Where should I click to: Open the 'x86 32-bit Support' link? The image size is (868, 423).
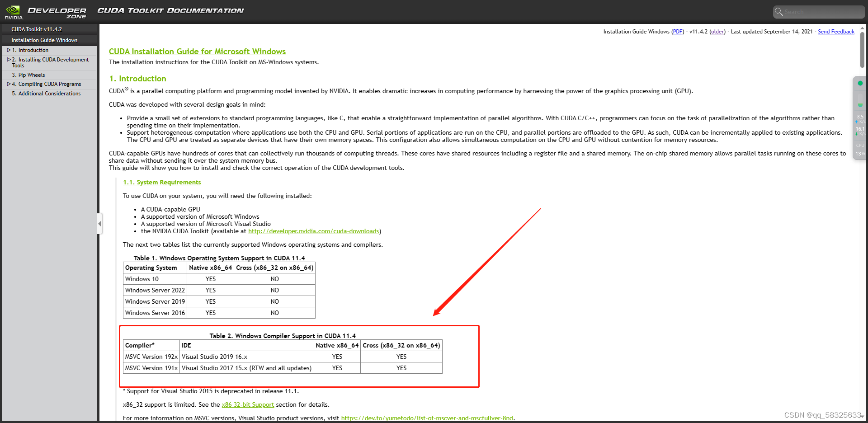click(x=248, y=404)
